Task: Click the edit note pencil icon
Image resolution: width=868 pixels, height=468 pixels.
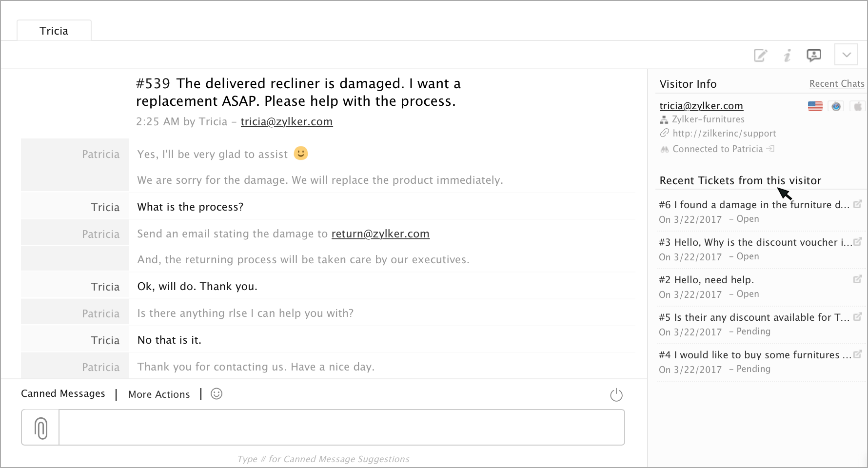Action: tap(760, 55)
